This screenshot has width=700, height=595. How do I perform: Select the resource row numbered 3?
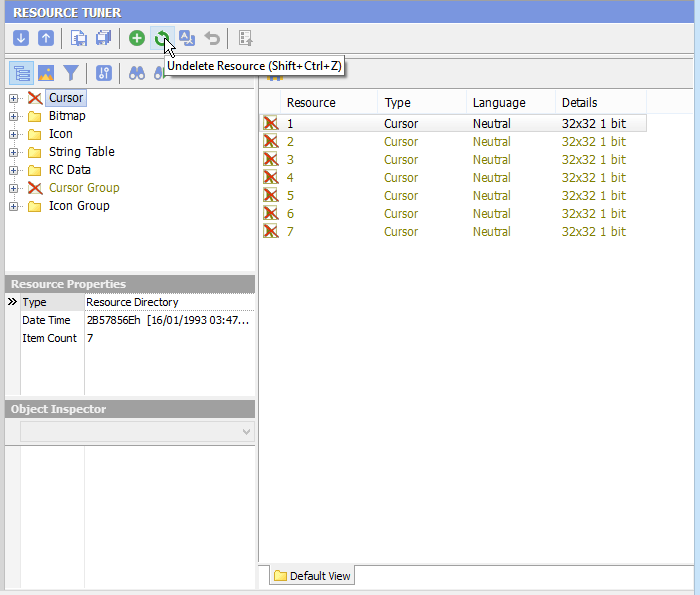[x=453, y=159]
